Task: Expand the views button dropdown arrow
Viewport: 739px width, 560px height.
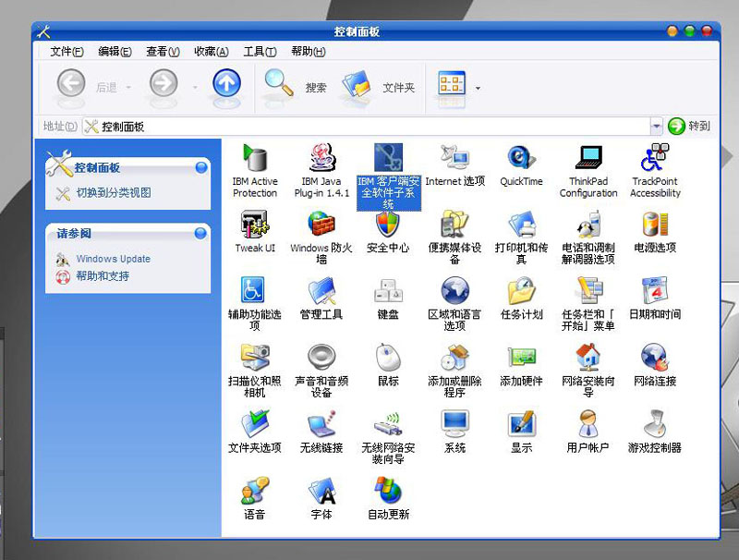Action: tap(478, 88)
